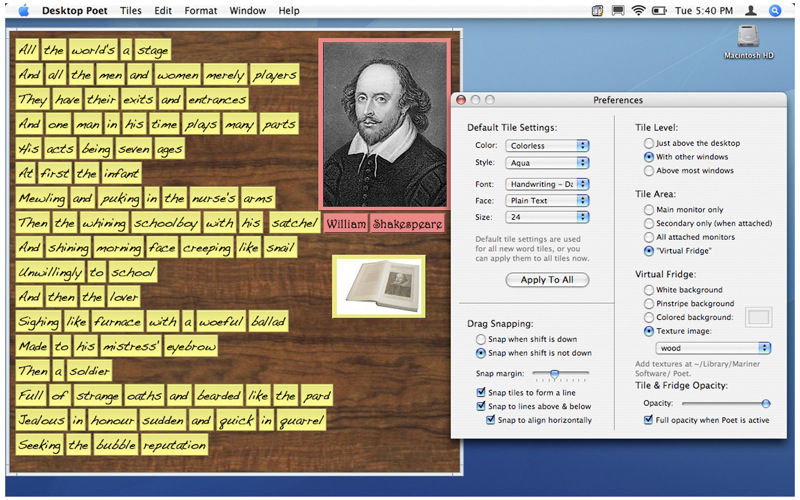This screenshot has width=800, height=500.
Task: Click the word tile 'ballad'
Action: pos(268,322)
